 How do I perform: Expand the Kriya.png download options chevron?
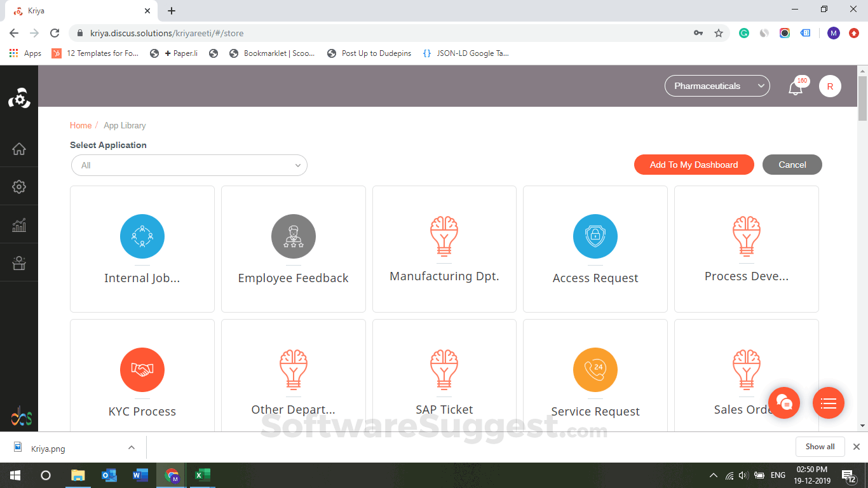132,447
